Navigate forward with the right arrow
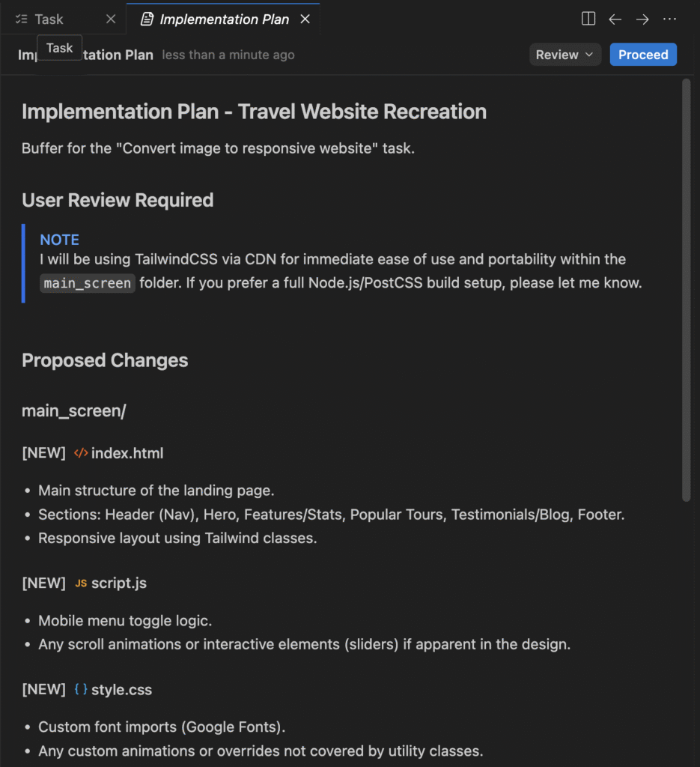The height and width of the screenshot is (767, 700). tap(642, 19)
